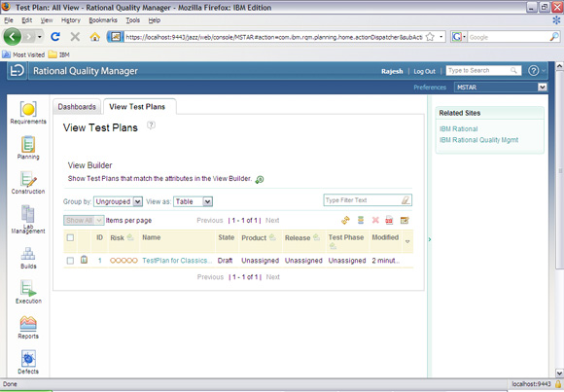The image size is (564, 392).
Task: Click the View Builder edit query icon
Action: [x=260, y=179]
